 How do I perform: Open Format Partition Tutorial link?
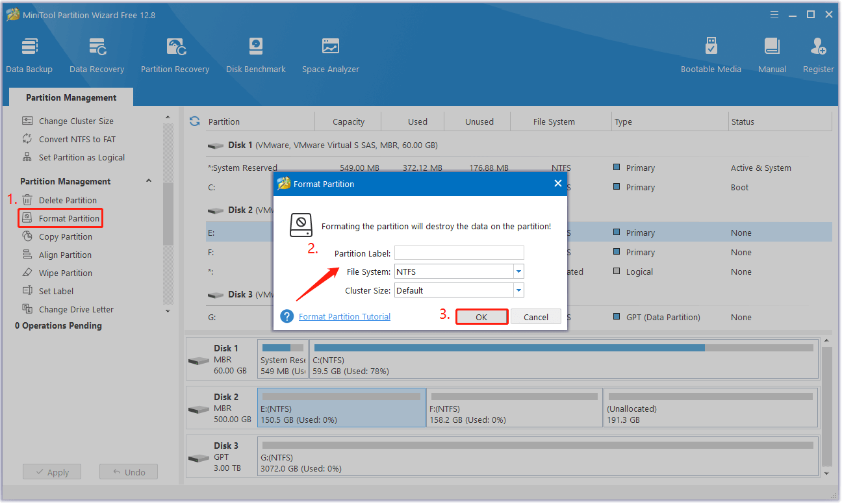tap(344, 316)
